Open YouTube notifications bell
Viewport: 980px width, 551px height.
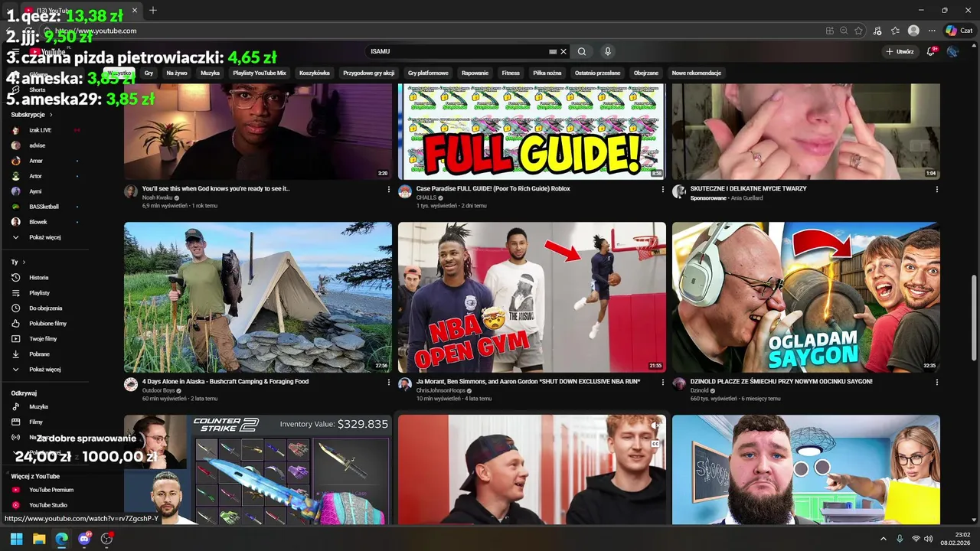932,51
